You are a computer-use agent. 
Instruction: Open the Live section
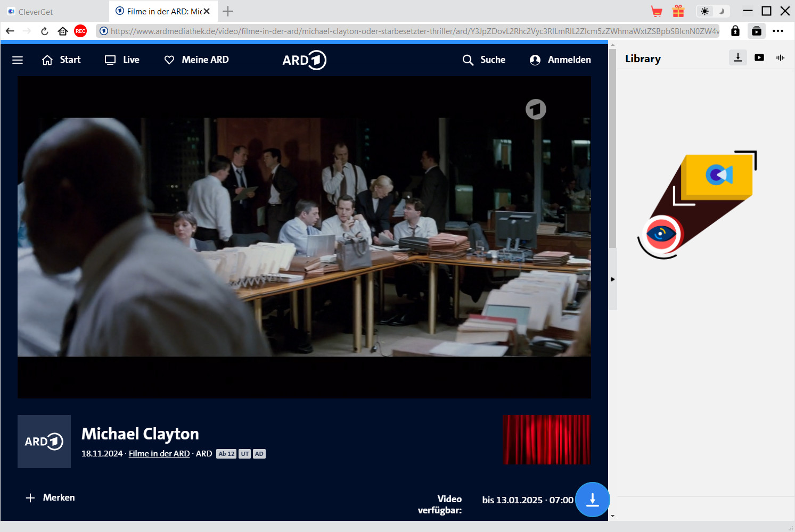coord(122,60)
